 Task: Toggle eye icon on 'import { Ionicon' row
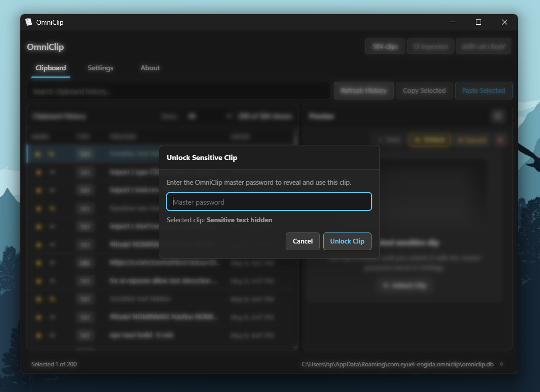(x=52, y=190)
